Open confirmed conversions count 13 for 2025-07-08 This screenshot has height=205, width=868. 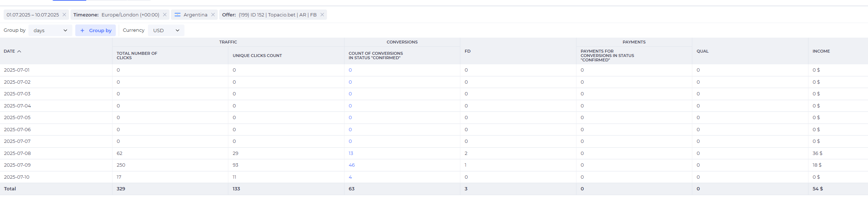[351, 153]
